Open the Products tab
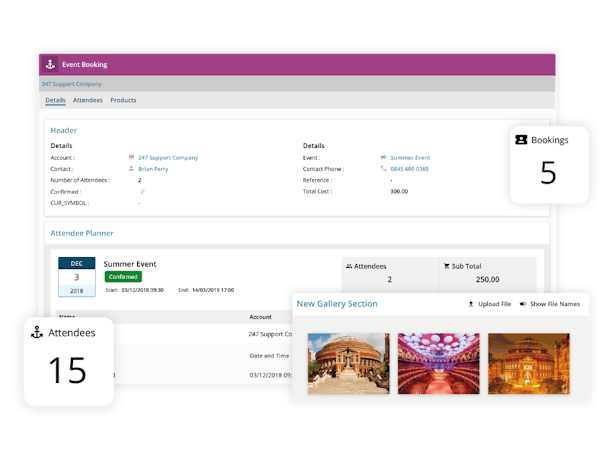The image size is (600, 450). (123, 100)
